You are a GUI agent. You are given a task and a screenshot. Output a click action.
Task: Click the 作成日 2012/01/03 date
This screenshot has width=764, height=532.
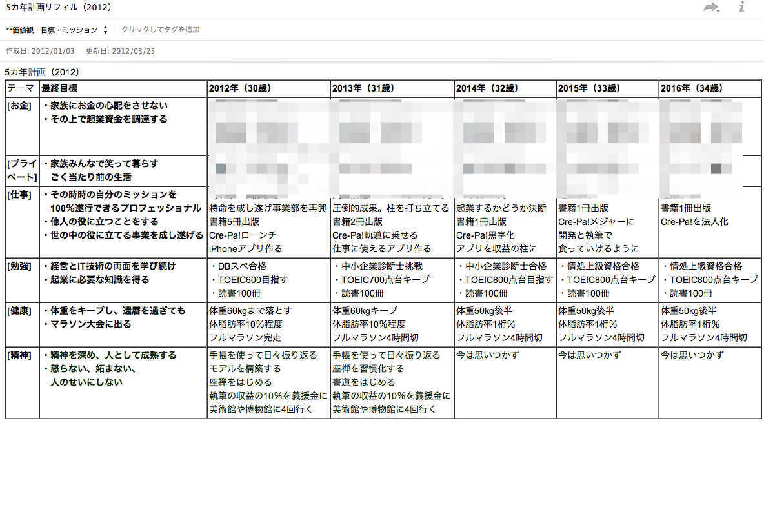pyautogui.click(x=40, y=51)
